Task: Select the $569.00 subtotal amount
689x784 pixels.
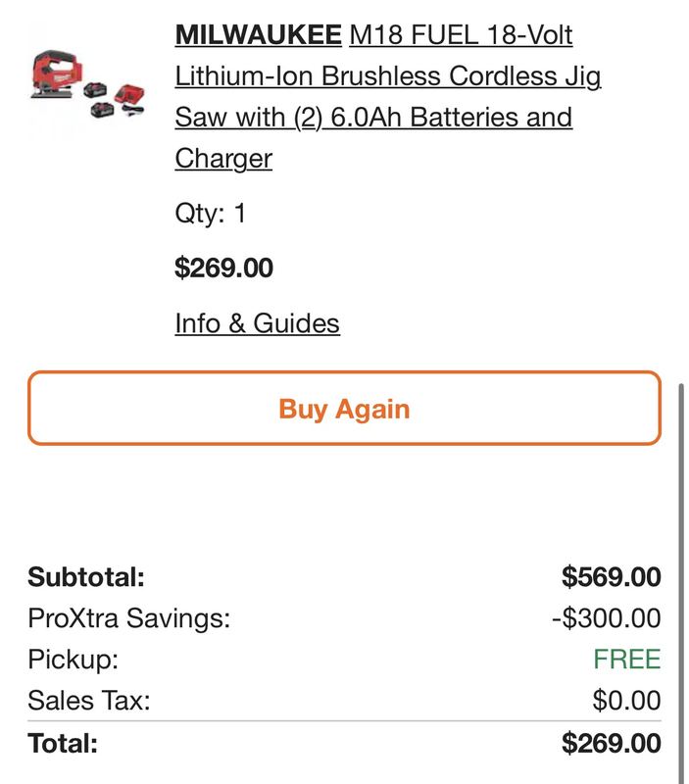Action: click(x=611, y=577)
